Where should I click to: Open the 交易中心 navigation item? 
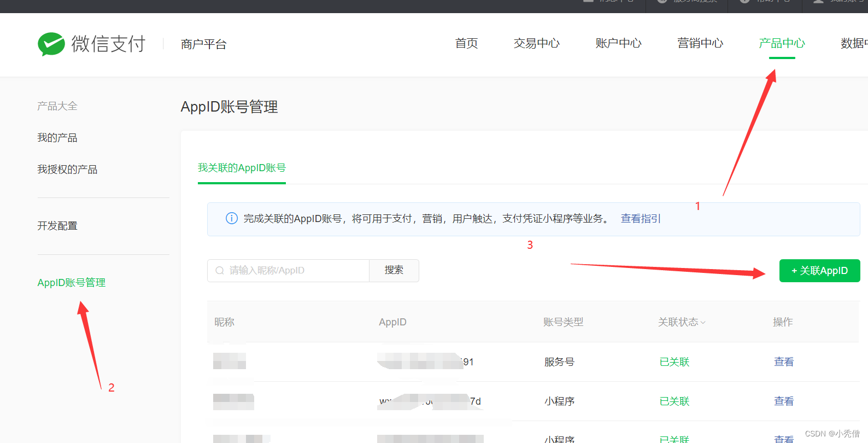537,43
